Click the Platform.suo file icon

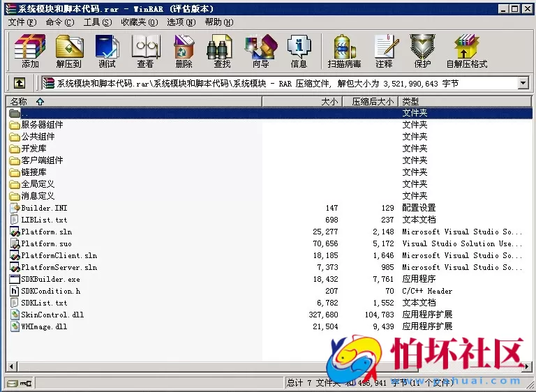(x=15, y=243)
